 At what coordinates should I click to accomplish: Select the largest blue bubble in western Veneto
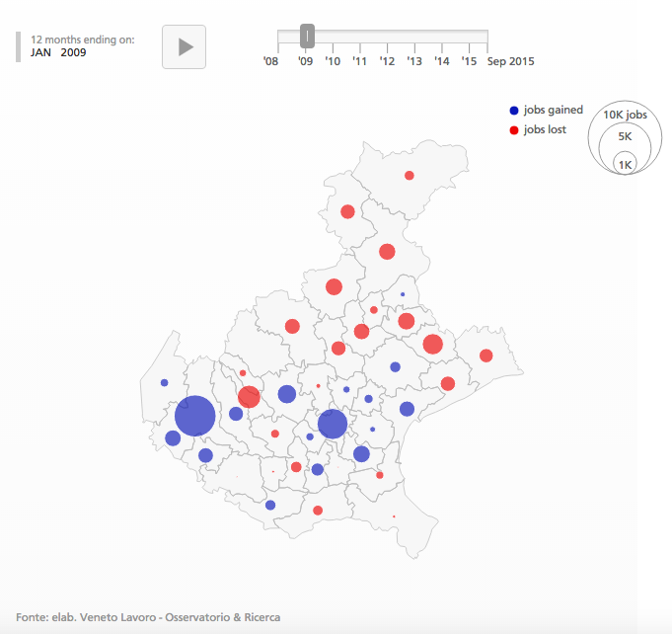[x=195, y=416]
